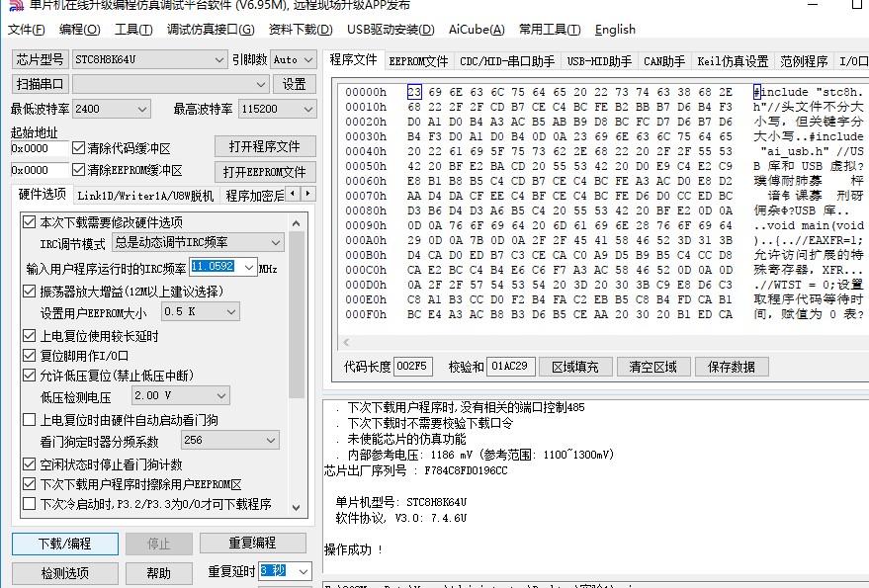Open the IRC frequency 11.0592 dropdown
869x588 pixels.
[x=249, y=267]
